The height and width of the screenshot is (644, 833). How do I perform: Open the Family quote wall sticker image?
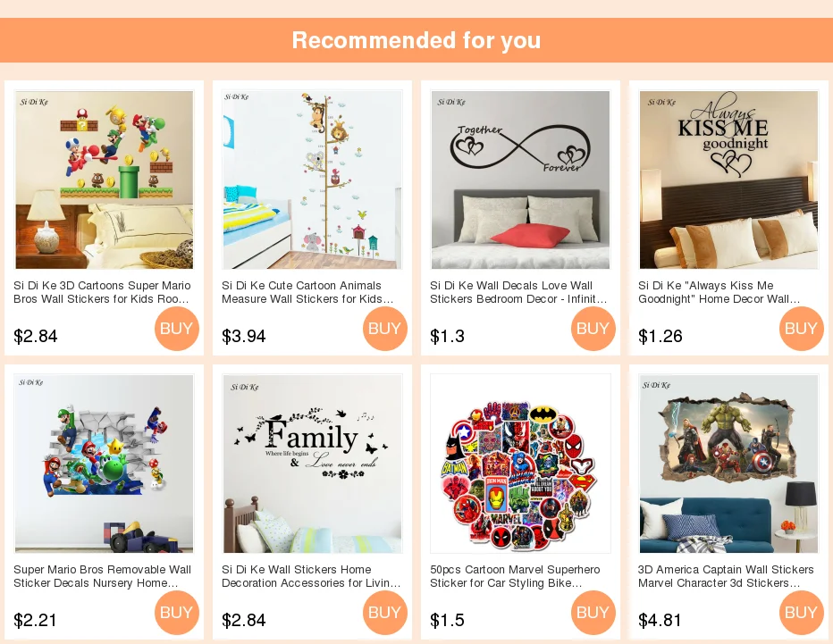click(x=313, y=464)
